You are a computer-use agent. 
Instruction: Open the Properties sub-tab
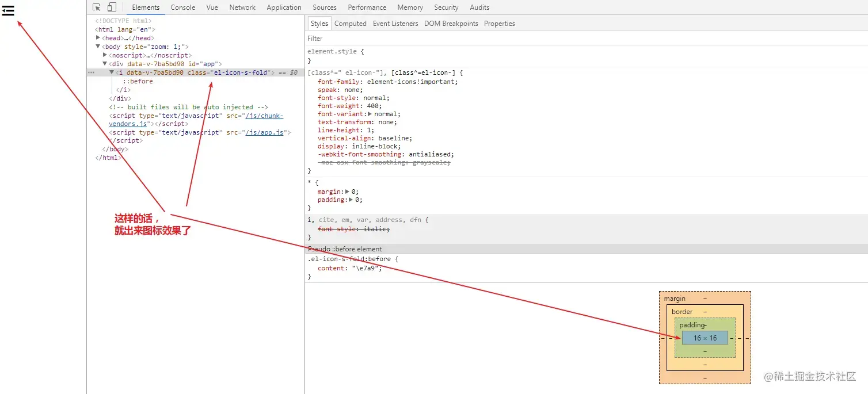pyautogui.click(x=500, y=24)
